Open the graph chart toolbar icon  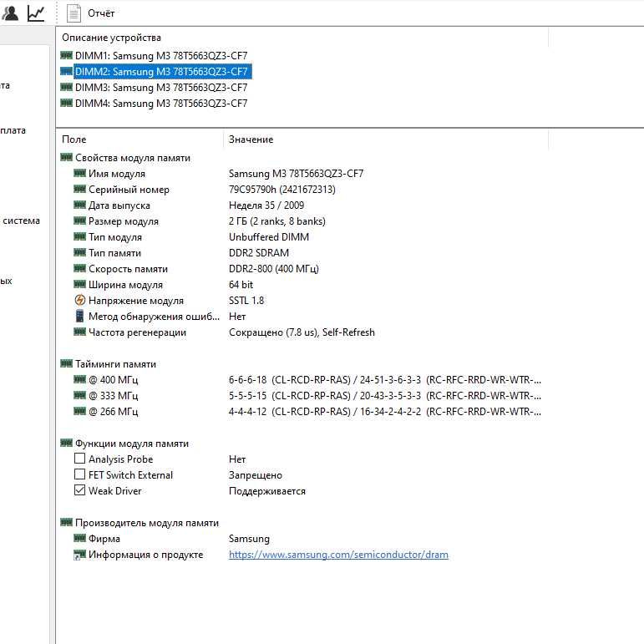click(x=36, y=13)
